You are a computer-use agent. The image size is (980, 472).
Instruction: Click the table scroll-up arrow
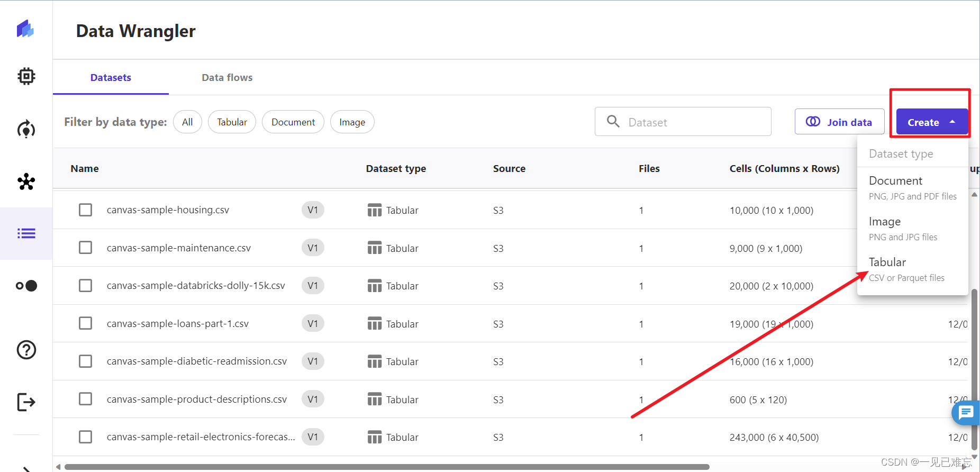point(974,195)
